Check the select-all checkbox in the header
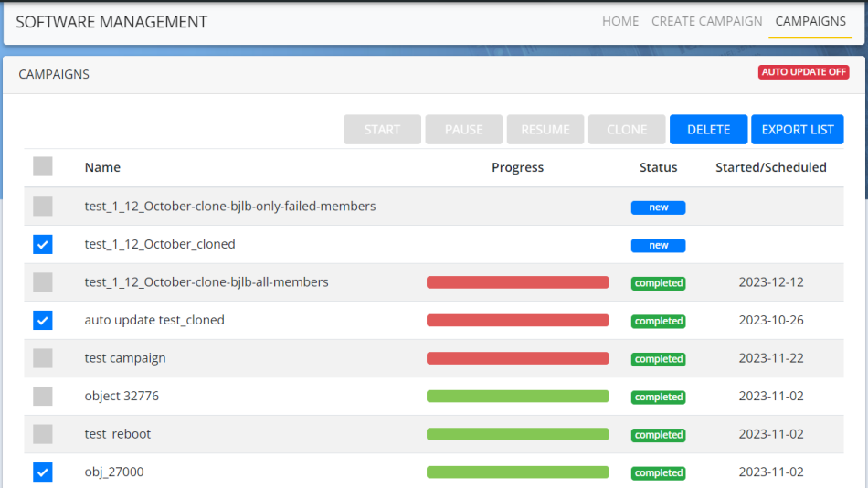The width and height of the screenshot is (868, 488). [43, 166]
